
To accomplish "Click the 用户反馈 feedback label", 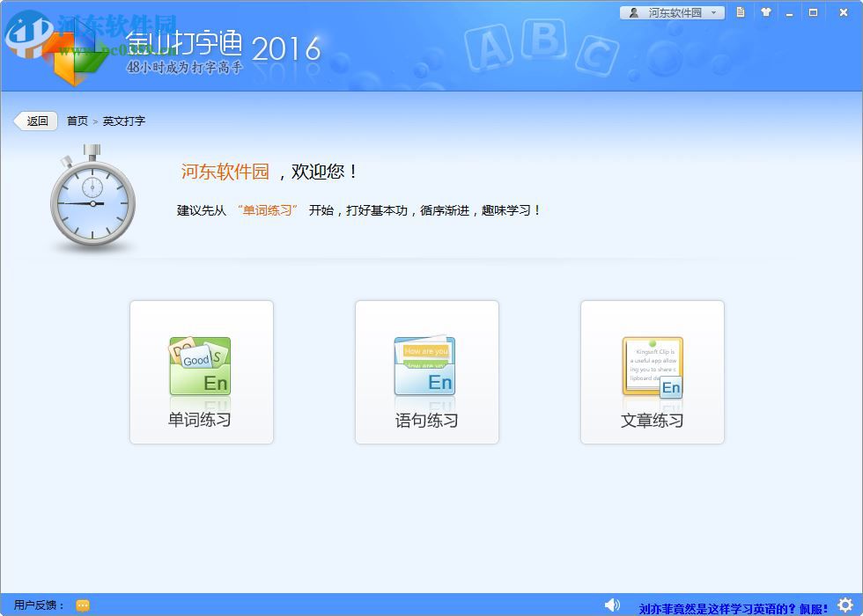I will click(x=37, y=605).
